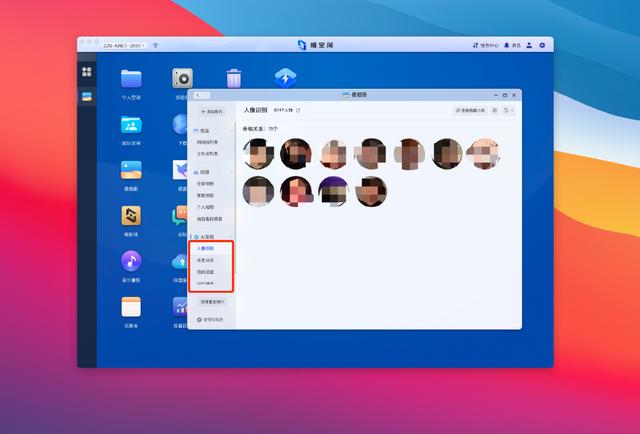
Task: Open the blue lightning bolt desktop app
Action: pyautogui.click(x=285, y=78)
